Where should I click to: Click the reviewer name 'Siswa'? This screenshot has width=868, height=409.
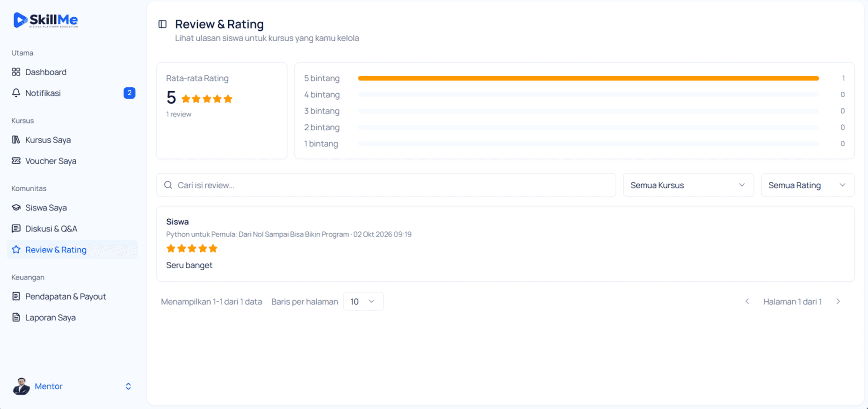(177, 222)
